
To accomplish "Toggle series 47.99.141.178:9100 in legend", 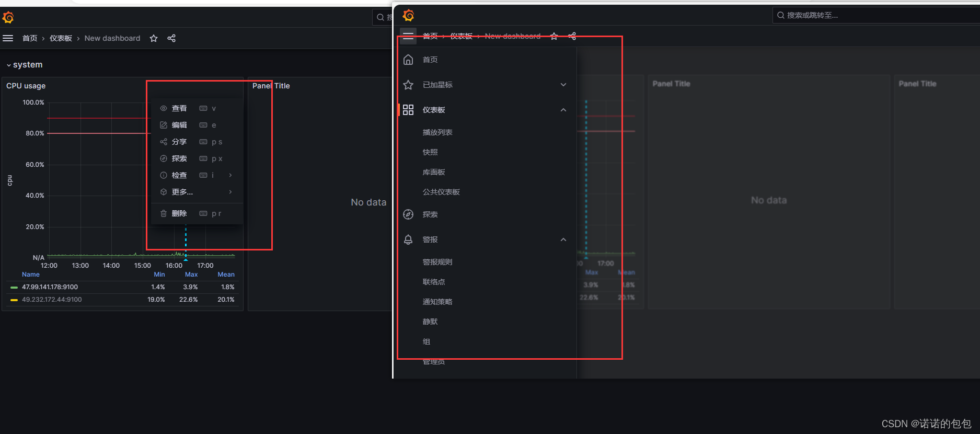I will [50, 287].
